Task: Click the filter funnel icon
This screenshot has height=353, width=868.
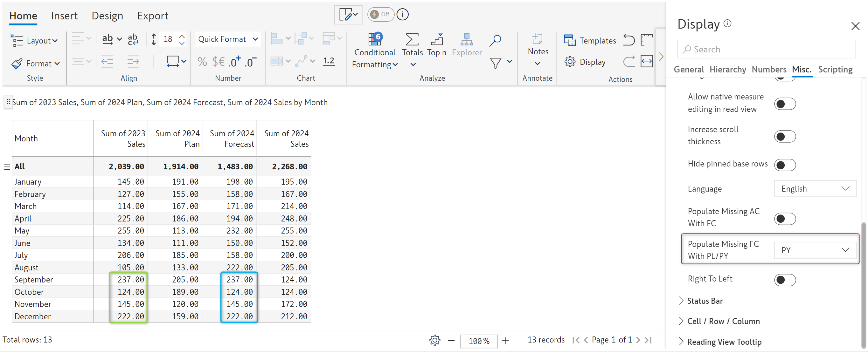Action: [x=495, y=63]
